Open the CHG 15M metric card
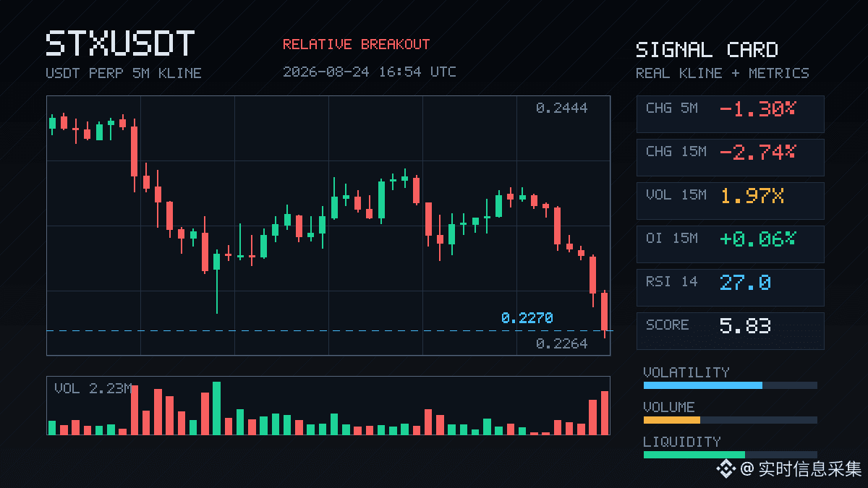Image resolution: width=868 pixels, height=488 pixels. tap(730, 157)
